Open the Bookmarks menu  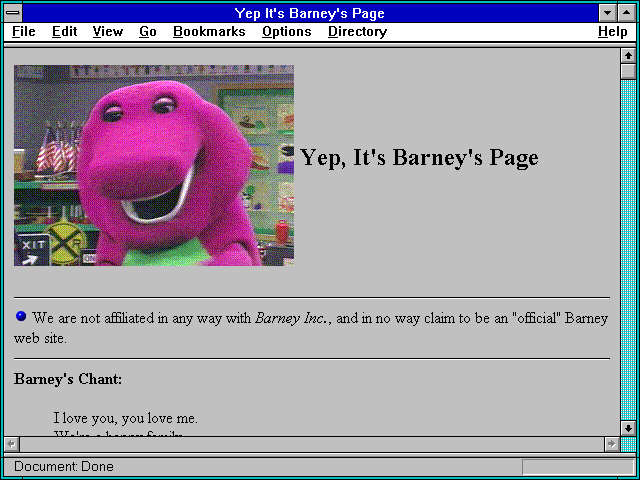coord(209,32)
